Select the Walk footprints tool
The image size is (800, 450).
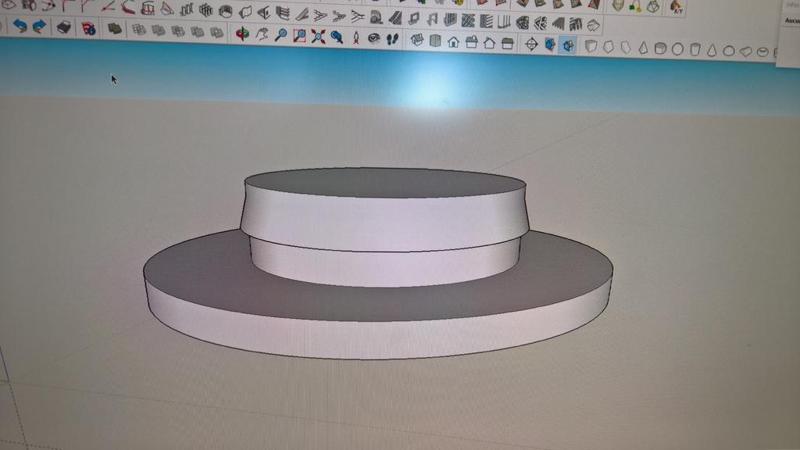(x=392, y=39)
